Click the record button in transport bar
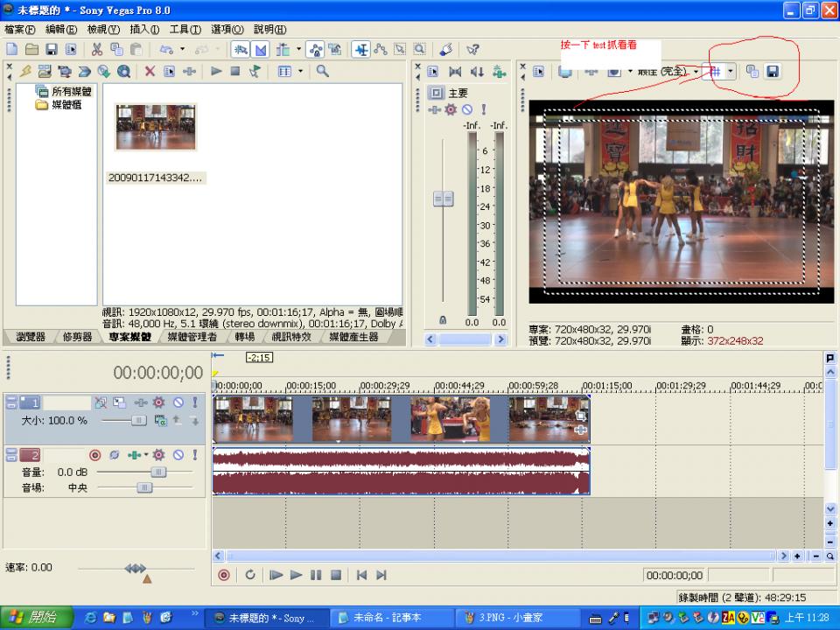 click(224, 575)
